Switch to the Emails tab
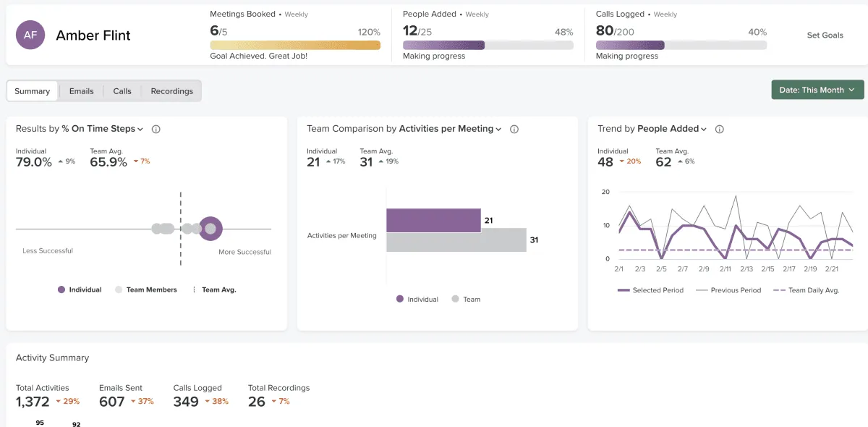The image size is (868, 427). click(x=81, y=90)
